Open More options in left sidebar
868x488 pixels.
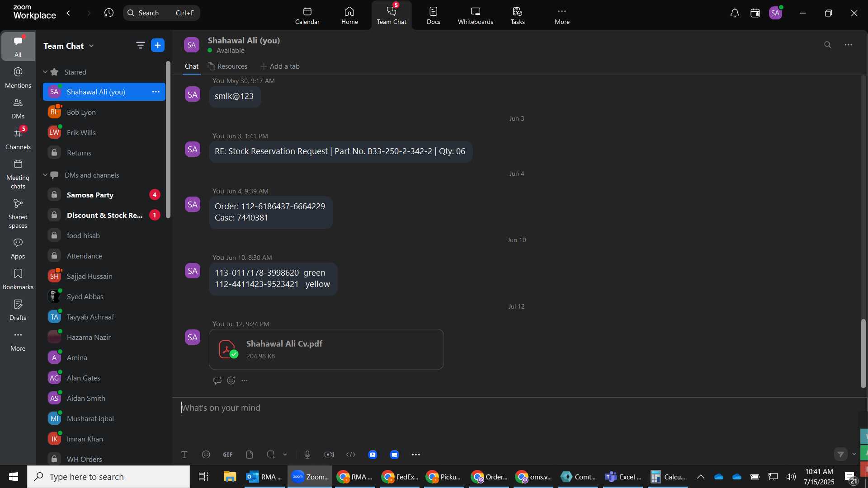click(x=18, y=341)
